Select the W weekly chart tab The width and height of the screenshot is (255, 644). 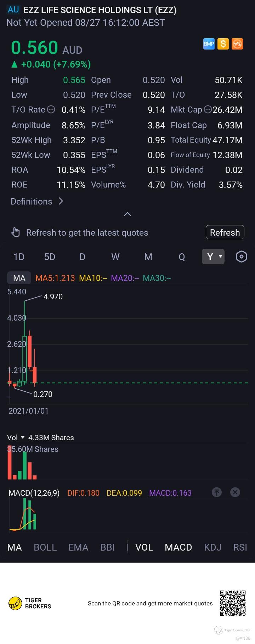pos(115,257)
